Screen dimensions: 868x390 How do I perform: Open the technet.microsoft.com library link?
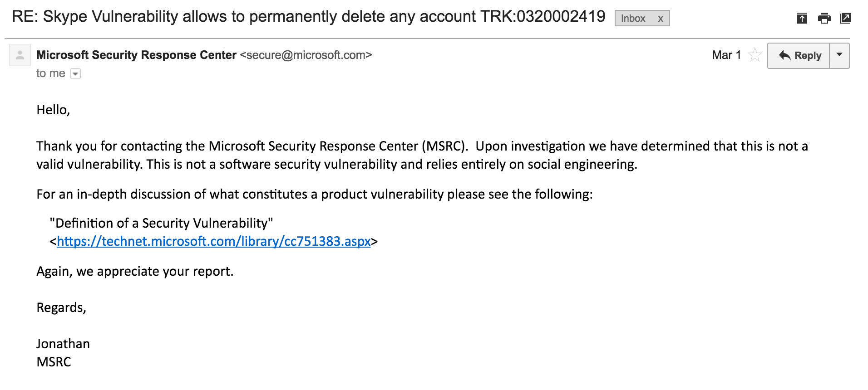click(213, 241)
